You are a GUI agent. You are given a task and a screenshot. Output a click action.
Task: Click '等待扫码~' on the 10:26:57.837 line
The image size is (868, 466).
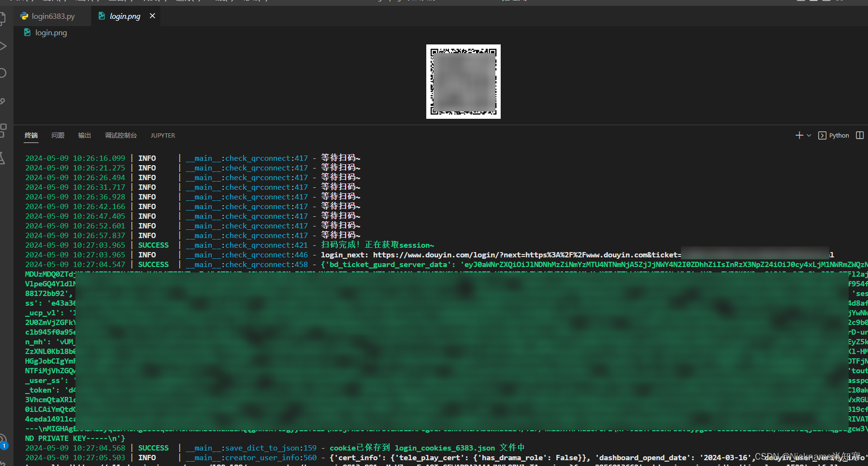pyautogui.click(x=341, y=235)
